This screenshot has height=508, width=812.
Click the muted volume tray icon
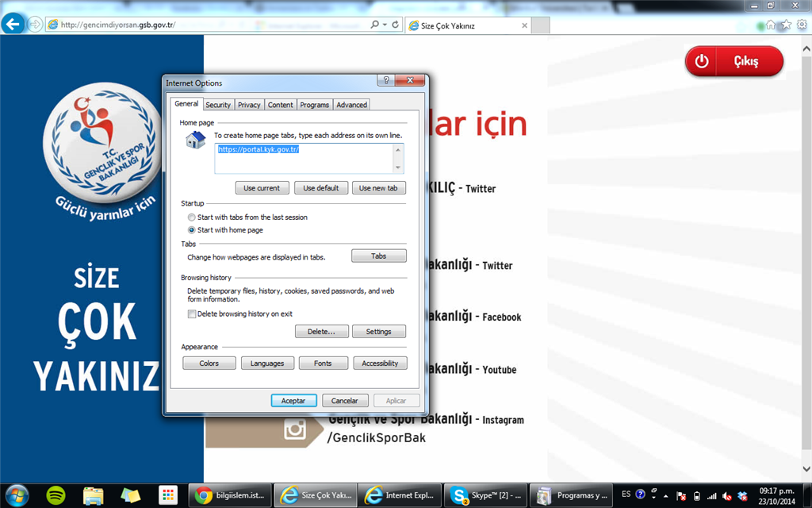click(727, 496)
